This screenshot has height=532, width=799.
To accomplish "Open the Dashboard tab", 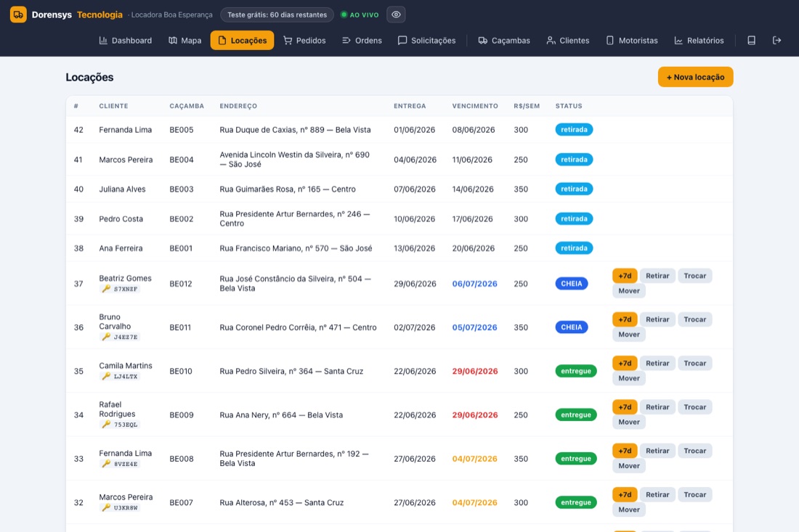I will [x=126, y=40].
